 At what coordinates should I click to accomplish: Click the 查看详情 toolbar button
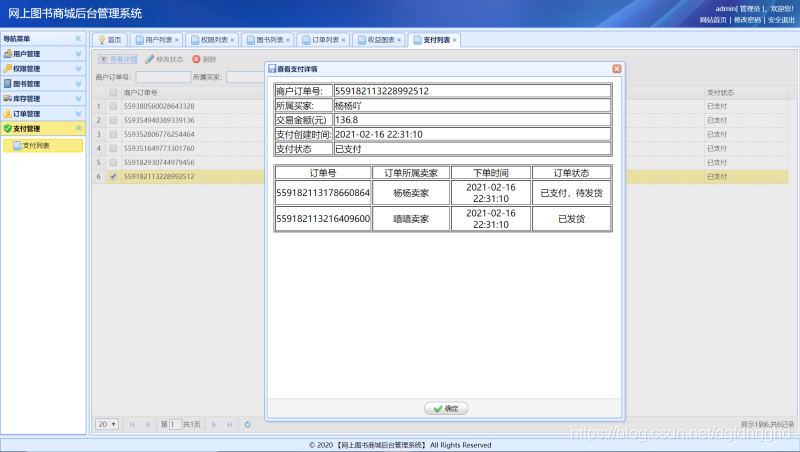(x=118, y=59)
